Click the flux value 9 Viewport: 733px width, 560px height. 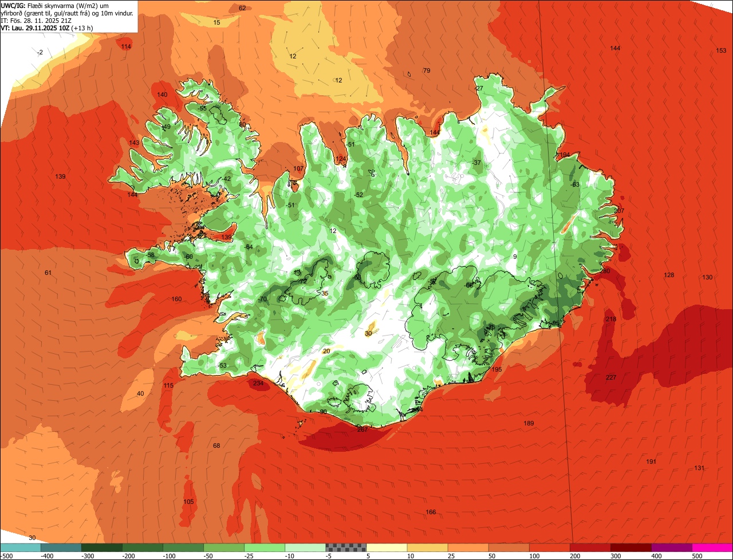(x=515, y=257)
